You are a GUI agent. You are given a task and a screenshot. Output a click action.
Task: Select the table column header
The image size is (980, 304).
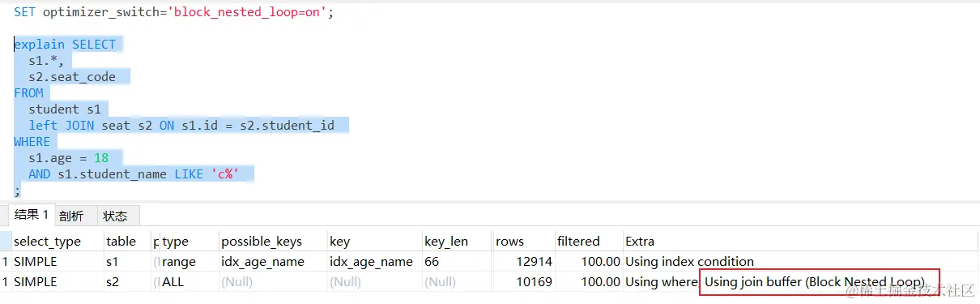click(x=121, y=241)
